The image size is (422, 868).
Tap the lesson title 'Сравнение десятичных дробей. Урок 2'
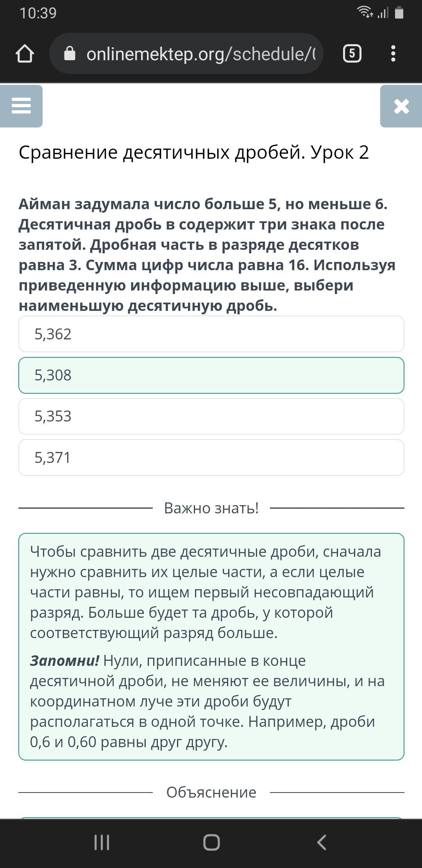(x=194, y=152)
